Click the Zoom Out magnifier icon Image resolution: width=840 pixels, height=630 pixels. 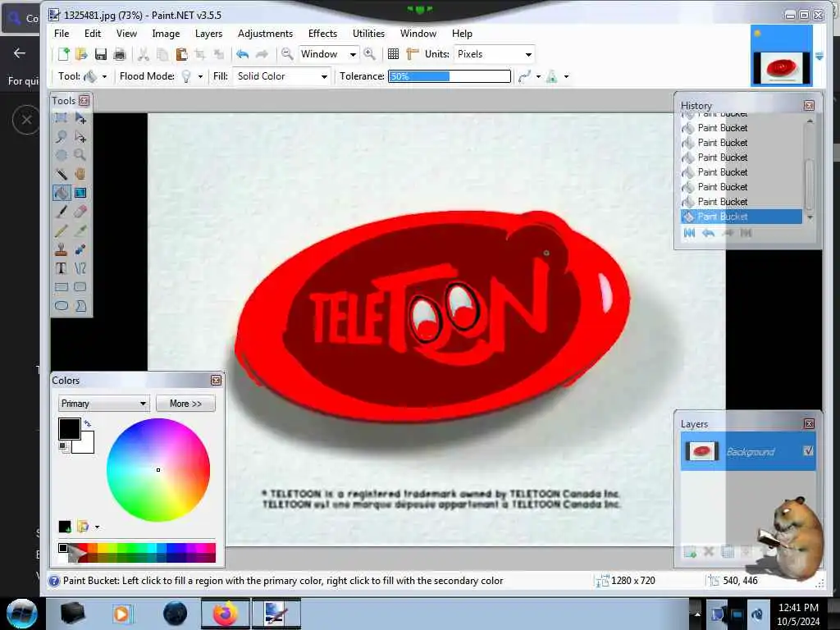[x=287, y=53]
